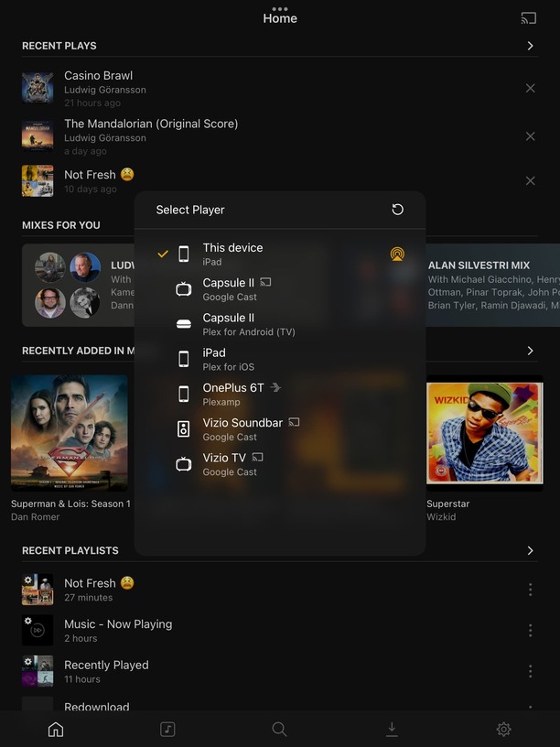Viewport: 560px width, 747px height.
Task: Expand Recently Added in Music section
Action: (x=530, y=351)
